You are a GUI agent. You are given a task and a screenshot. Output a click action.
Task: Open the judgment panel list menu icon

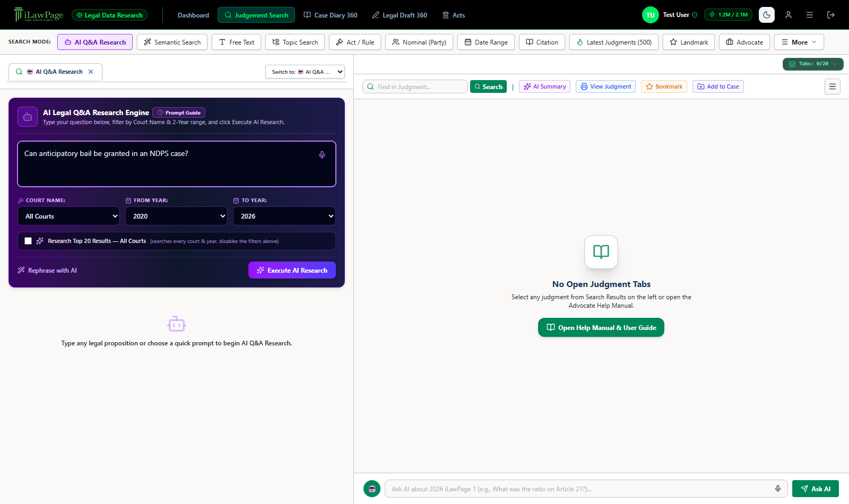point(833,86)
